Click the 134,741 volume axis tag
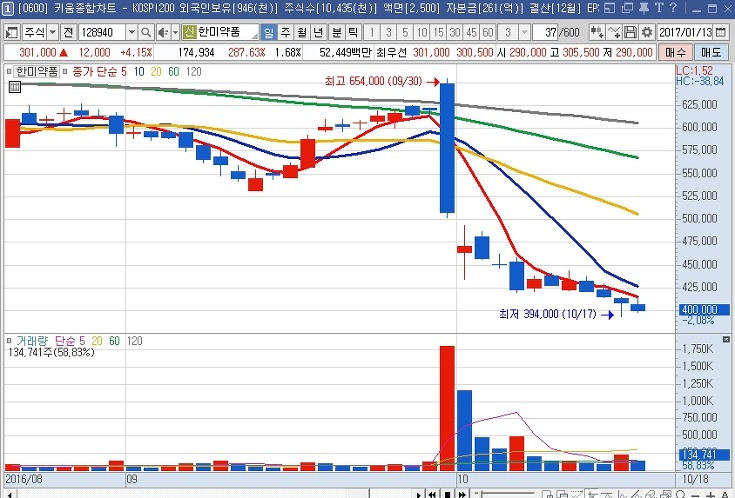735x498 pixels. tap(705, 454)
